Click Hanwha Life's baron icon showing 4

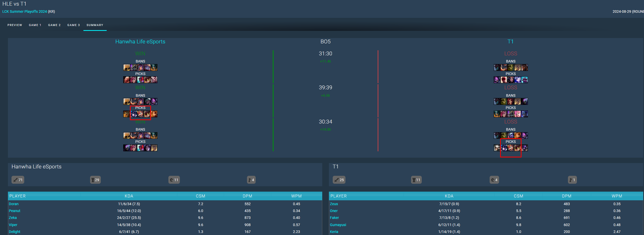[x=251, y=180]
